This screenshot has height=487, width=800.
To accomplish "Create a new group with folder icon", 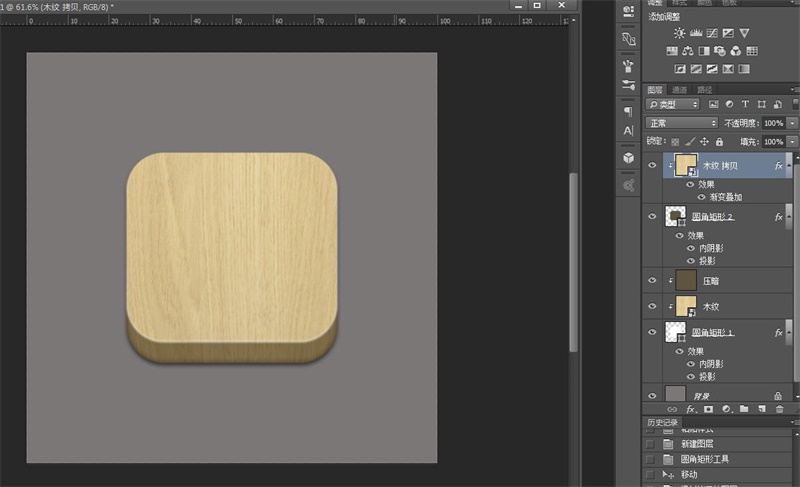I will tap(743, 409).
